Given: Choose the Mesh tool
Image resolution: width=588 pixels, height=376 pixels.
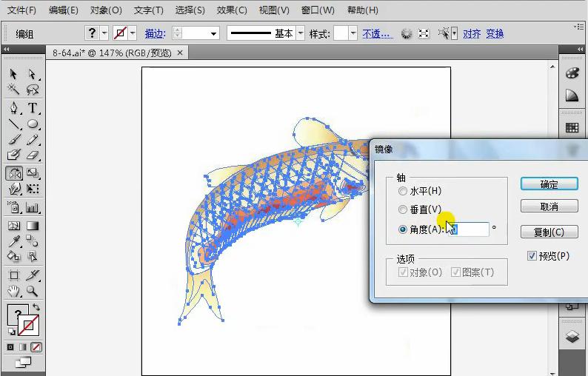Looking at the screenshot, I should coord(13,226).
